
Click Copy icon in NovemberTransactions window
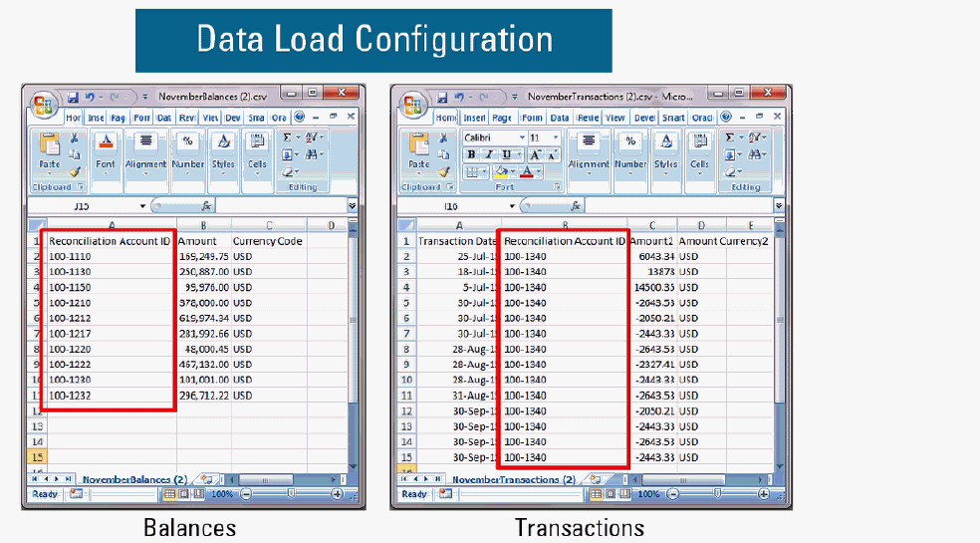443,154
